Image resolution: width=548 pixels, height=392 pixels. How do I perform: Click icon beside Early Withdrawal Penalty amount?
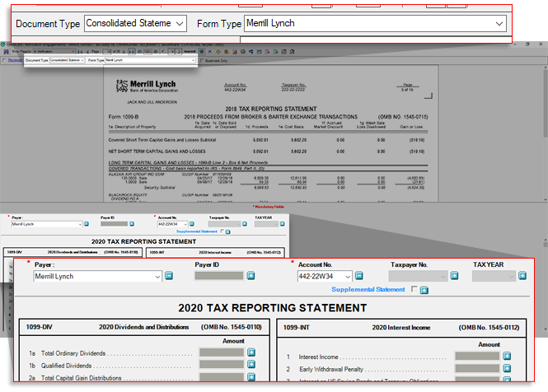[x=507, y=370]
